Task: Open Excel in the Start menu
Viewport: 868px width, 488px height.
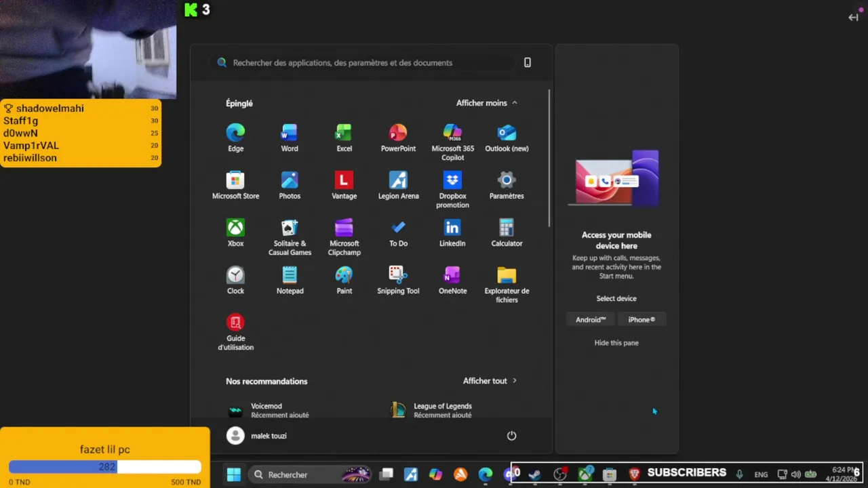Action: [x=344, y=138]
